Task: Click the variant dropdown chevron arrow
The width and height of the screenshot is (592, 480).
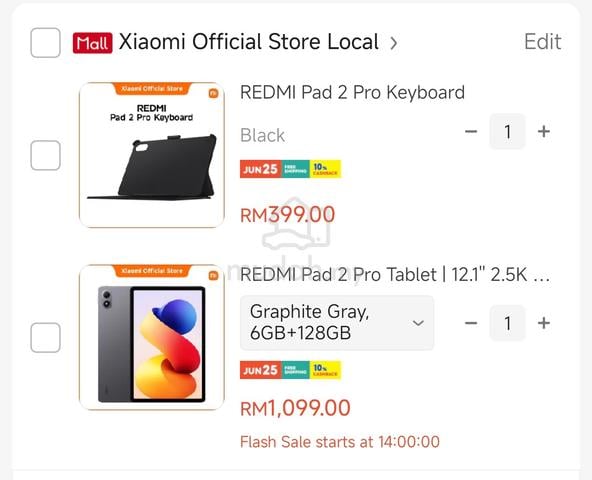Action: click(x=418, y=323)
